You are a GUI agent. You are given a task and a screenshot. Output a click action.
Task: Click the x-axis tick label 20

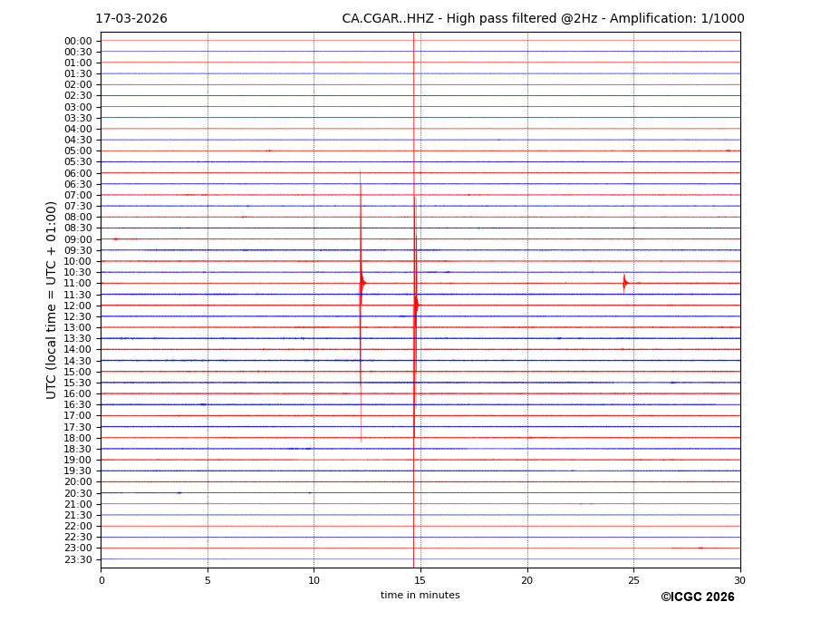coord(526,581)
